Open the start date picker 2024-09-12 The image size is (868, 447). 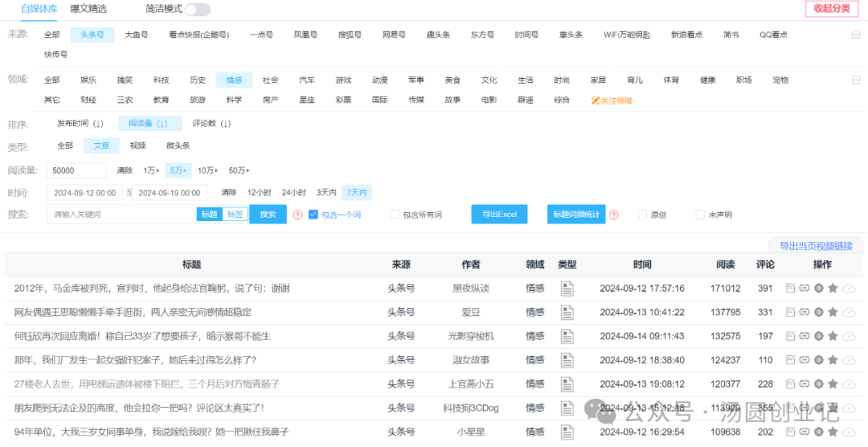(x=84, y=193)
